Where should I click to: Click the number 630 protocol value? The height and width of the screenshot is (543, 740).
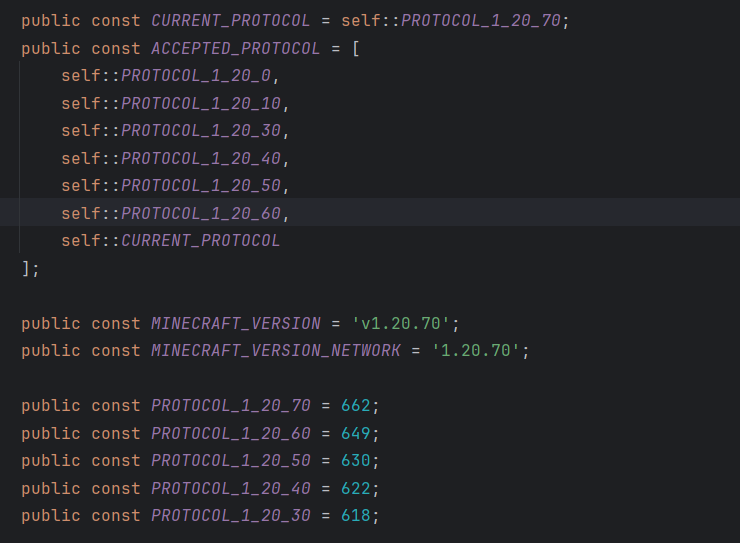pyautogui.click(x=356, y=461)
